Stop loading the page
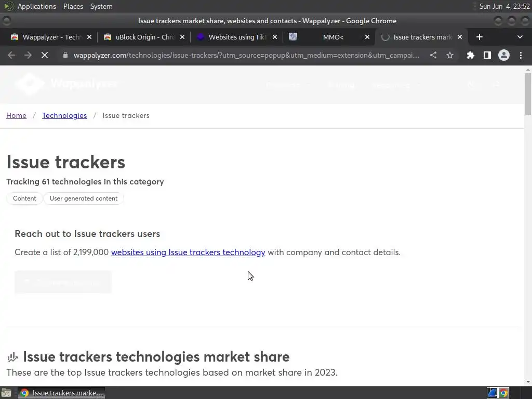Screen dimensions: 532x399 pyautogui.click(x=45, y=55)
